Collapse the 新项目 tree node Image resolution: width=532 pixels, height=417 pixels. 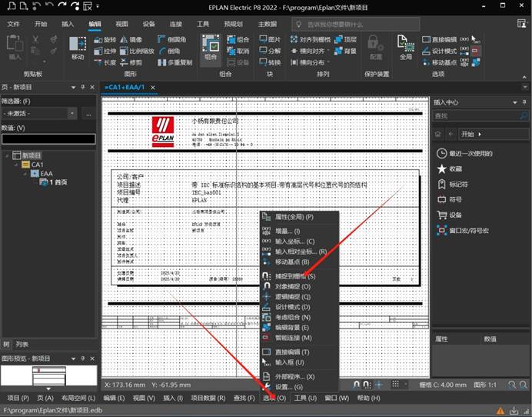(x=7, y=155)
